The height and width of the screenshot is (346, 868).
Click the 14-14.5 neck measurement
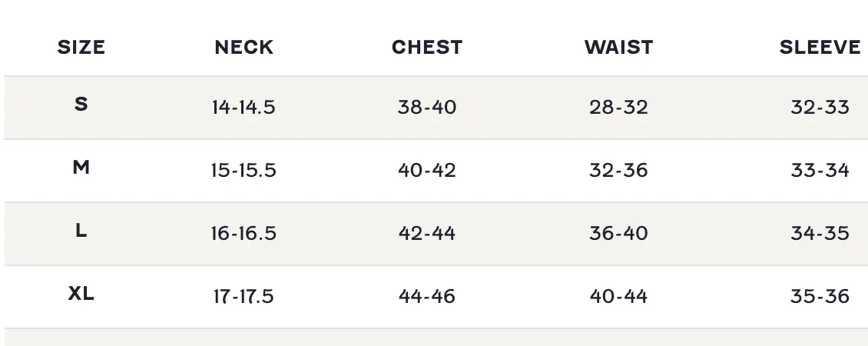pos(244,107)
